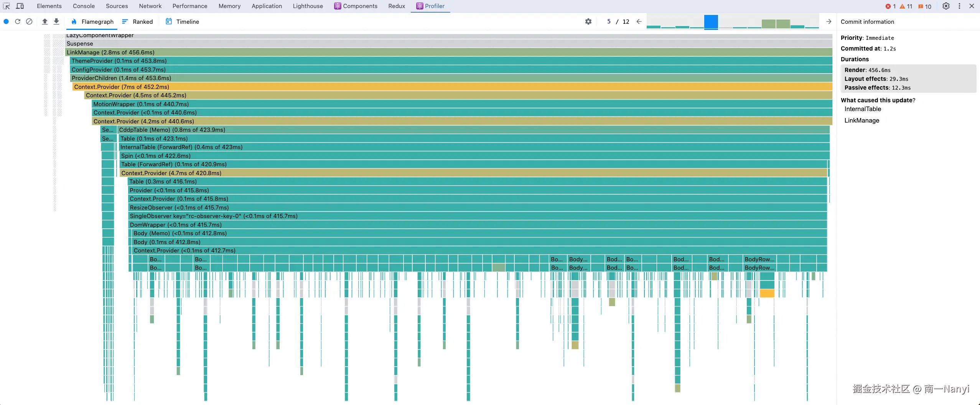The image size is (980, 405).
Task: Select CddpTable (Memo) flamegraph bar
Action: pos(474,130)
